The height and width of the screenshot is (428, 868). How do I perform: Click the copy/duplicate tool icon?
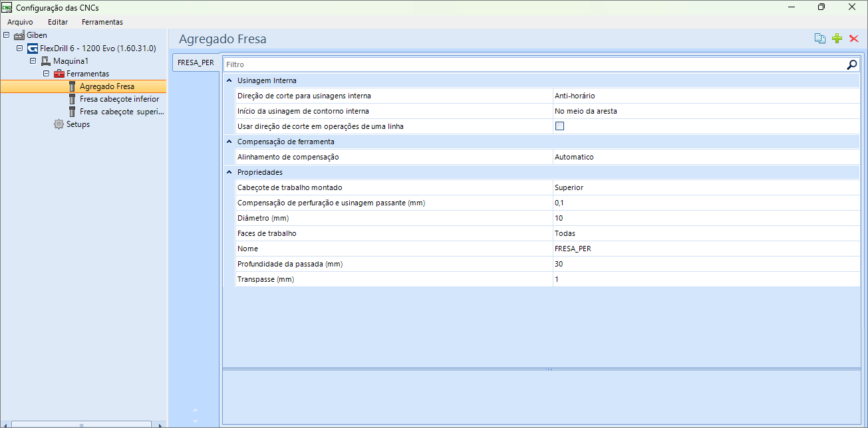pos(820,39)
